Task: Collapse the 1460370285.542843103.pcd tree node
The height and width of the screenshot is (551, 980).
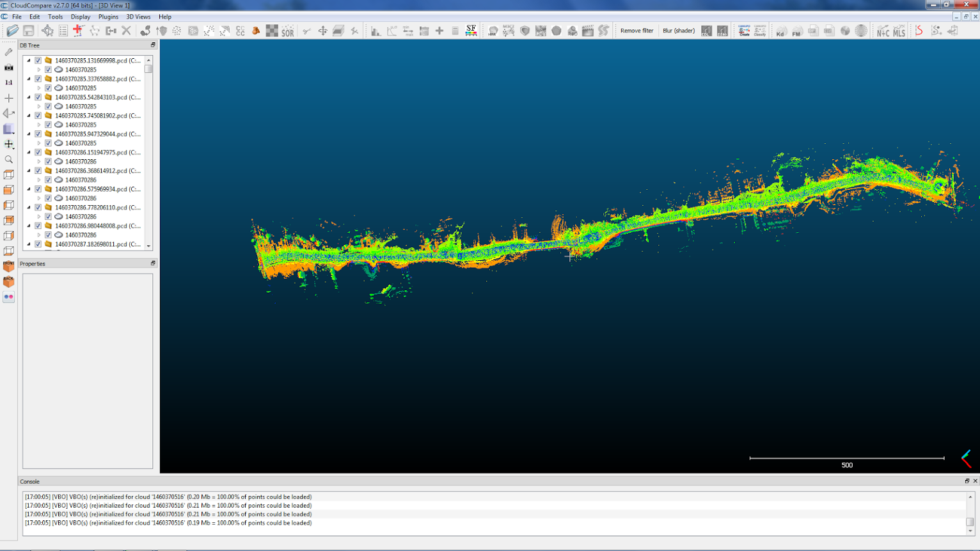Action: 29,97
